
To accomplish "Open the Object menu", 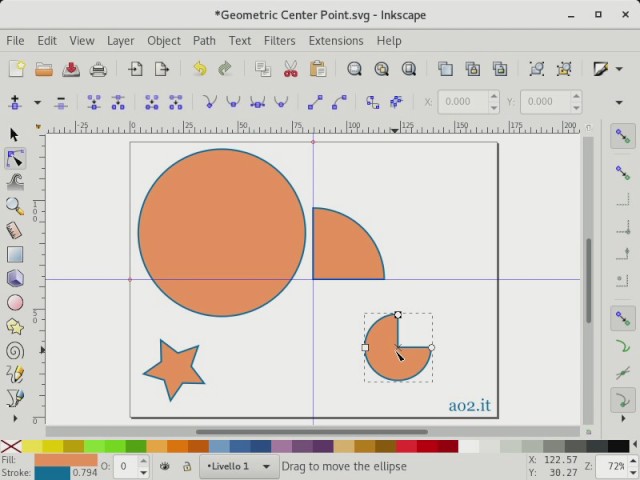I will (164, 41).
